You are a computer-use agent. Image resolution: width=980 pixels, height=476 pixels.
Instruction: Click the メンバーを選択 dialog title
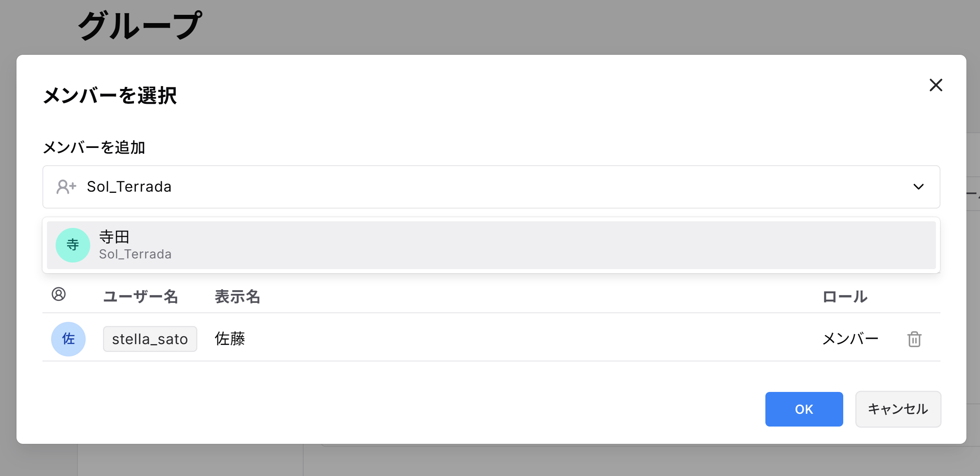pyautogui.click(x=110, y=96)
